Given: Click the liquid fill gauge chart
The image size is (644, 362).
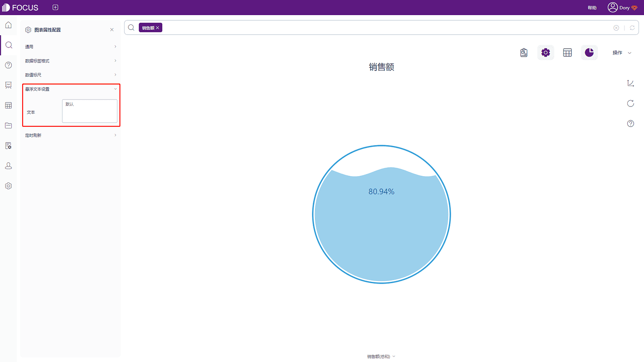Looking at the screenshot, I should coord(382,214).
